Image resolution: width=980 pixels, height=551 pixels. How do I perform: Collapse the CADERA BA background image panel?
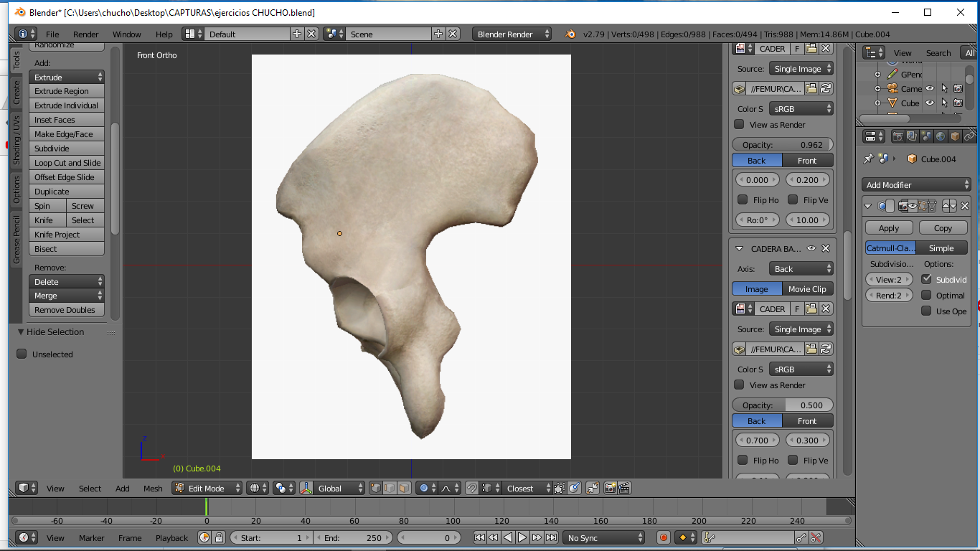(740, 249)
